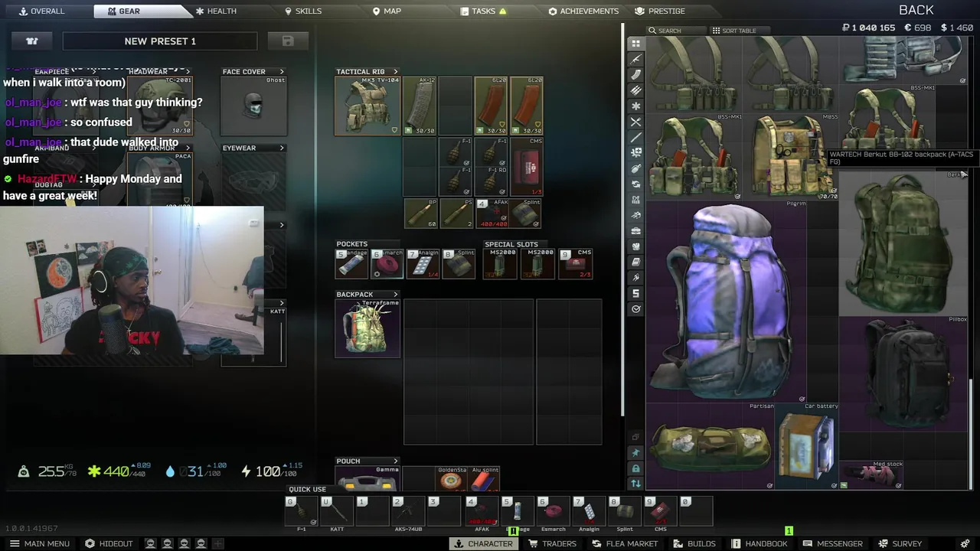980x551 pixels.
Task: Select the briefcase containers filter icon
Action: (x=635, y=231)
